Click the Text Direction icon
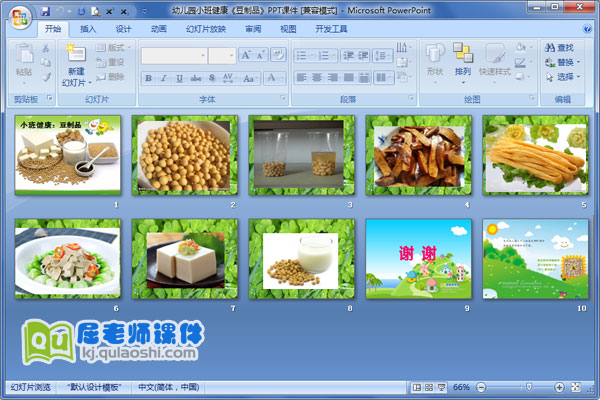 tap(403, 47)
